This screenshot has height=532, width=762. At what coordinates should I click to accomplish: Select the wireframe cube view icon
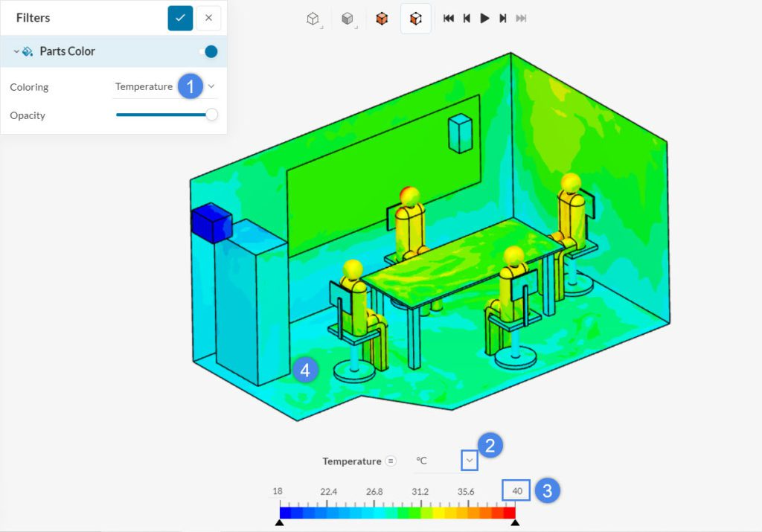(x=313, y=19)
